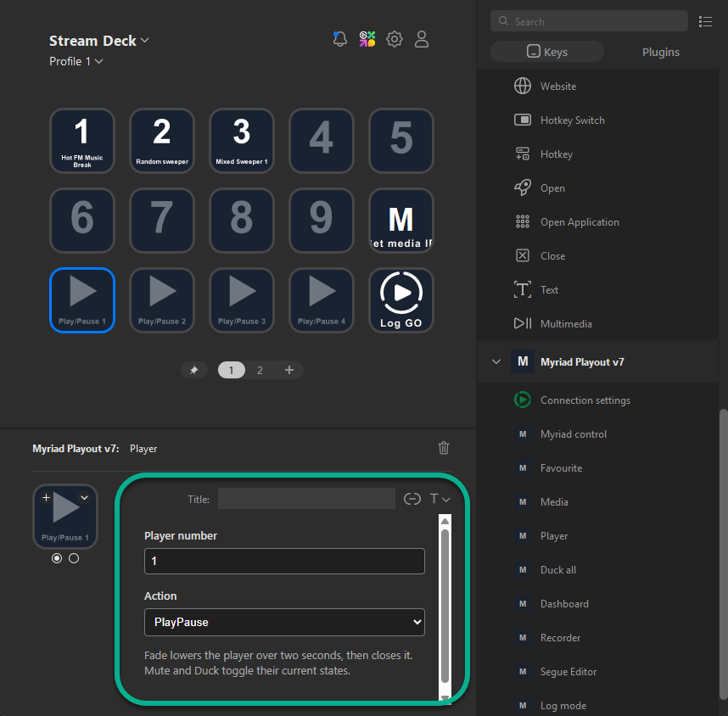Viewport: 728px width, 716px height.
Task: Collapse the Myriad Playout v7 category
Action: point(496,361)
